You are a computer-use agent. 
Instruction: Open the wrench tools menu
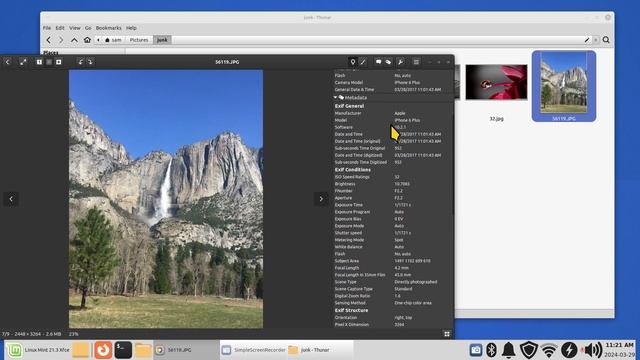click(x=400, y=62)
